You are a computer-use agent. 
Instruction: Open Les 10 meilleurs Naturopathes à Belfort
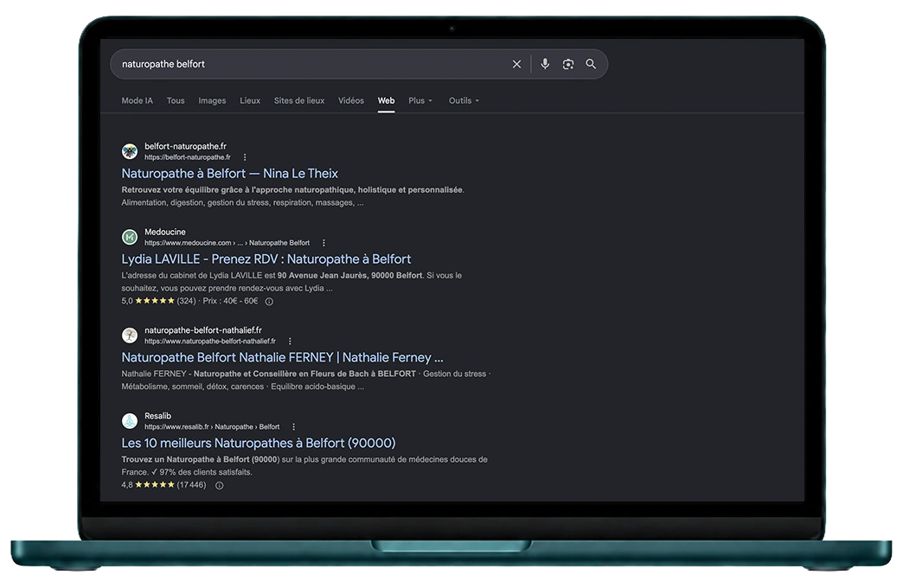click(x=259, y=444)
